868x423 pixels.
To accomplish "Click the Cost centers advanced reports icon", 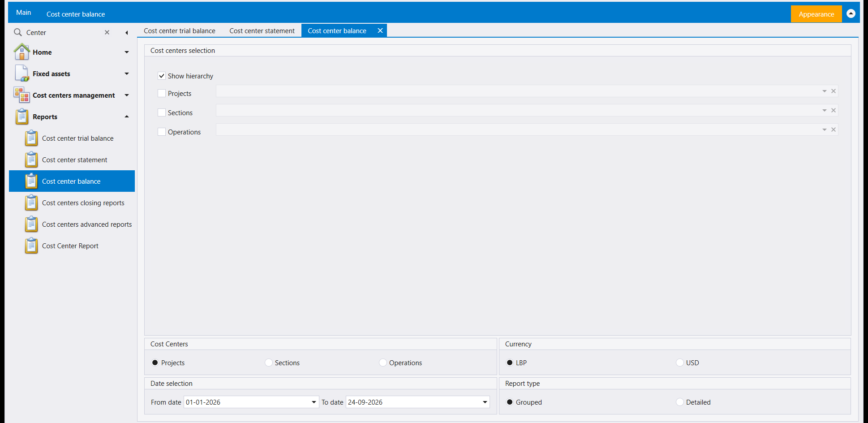I will click(x=31, y=224).
